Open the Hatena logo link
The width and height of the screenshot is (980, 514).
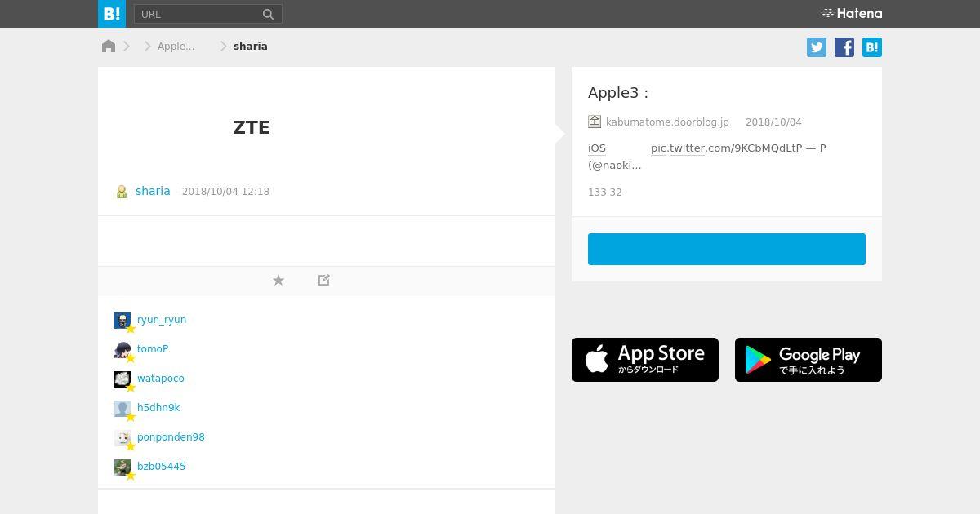click(852, 13)
